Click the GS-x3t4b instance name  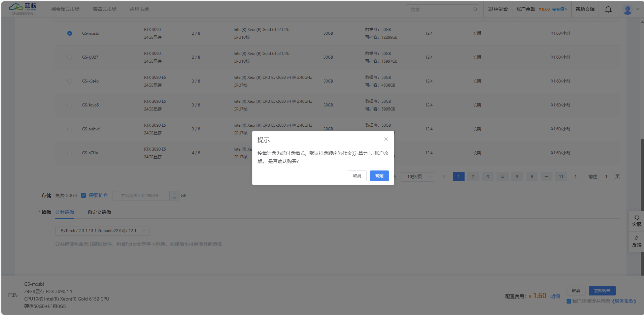pyautogui.click(x=90, y=81)
